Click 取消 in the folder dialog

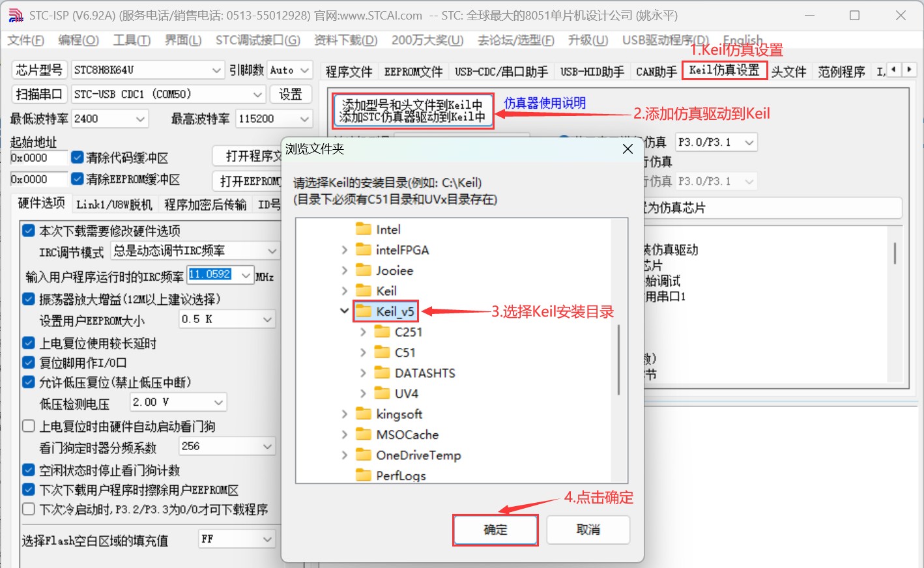click(588, 530)
